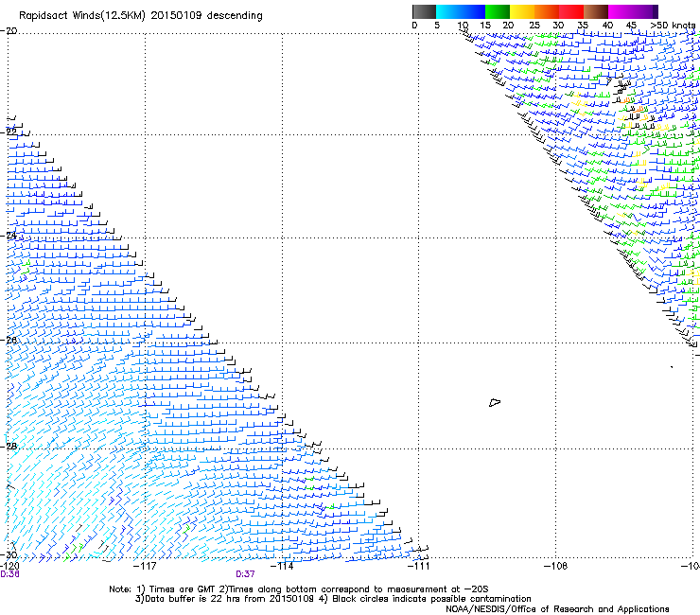Click the '-30' latitude axis label
Viewport: 700px width, 615px height.
[x=9, y=554]
